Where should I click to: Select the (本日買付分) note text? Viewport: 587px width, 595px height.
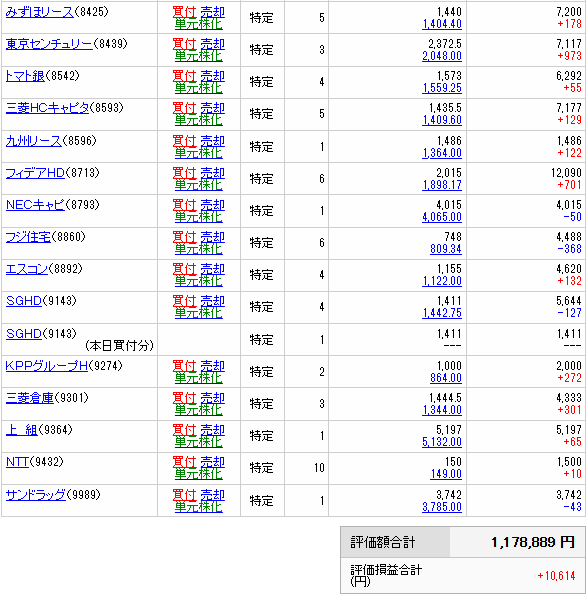click(x=119, y=345)
